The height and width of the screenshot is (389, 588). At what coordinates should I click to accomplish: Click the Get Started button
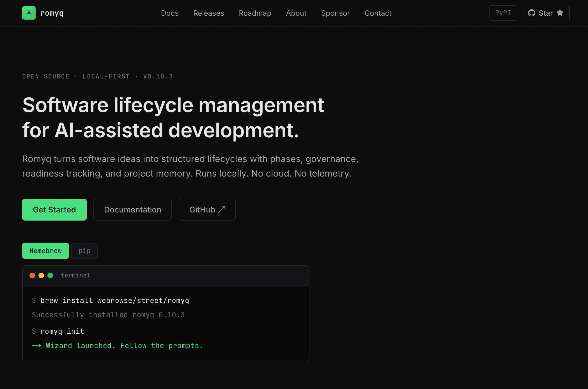click(54, 210)
